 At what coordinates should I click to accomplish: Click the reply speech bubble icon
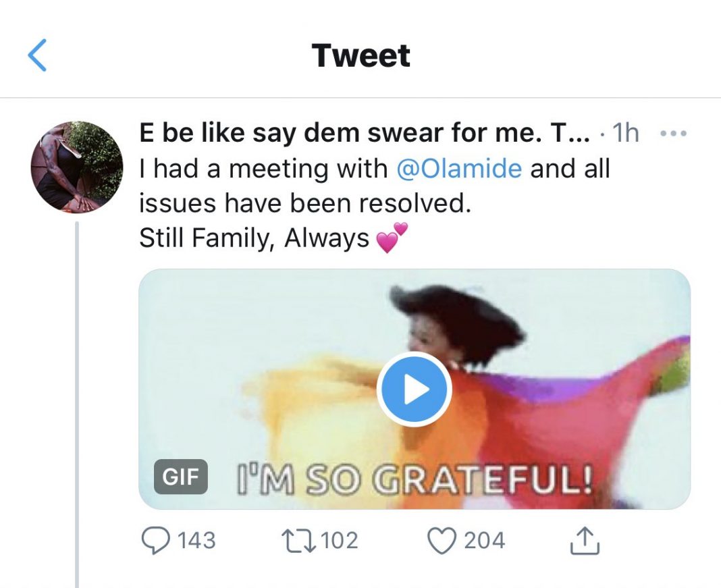155,541
